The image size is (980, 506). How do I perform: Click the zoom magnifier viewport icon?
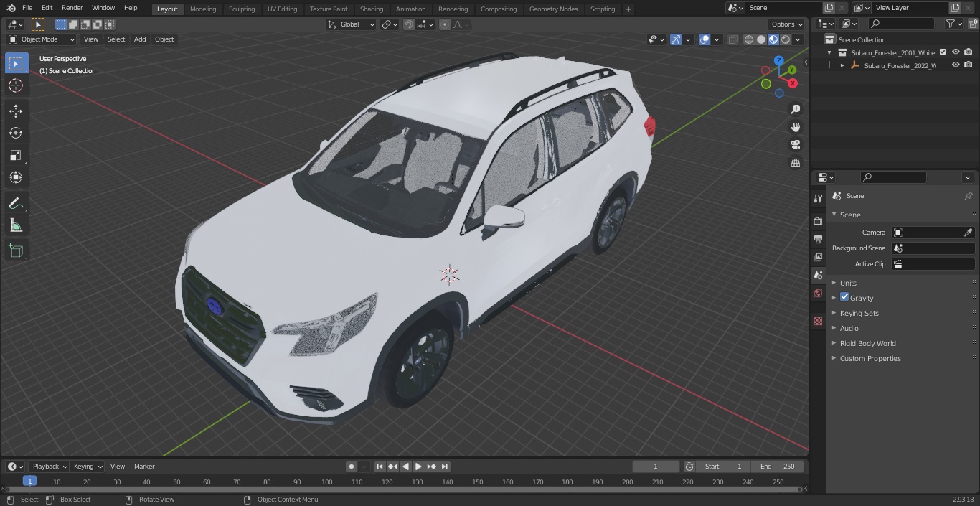pyautogui.click(x=795, y=109)
